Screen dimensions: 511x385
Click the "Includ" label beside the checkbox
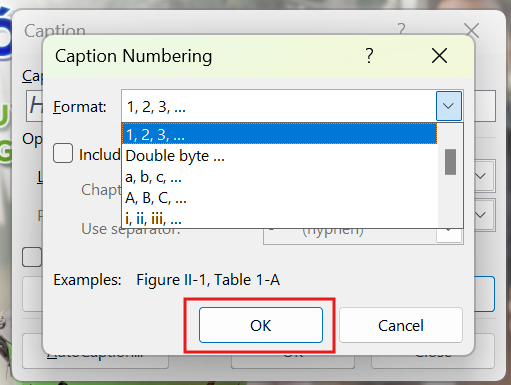pos(99,155)
